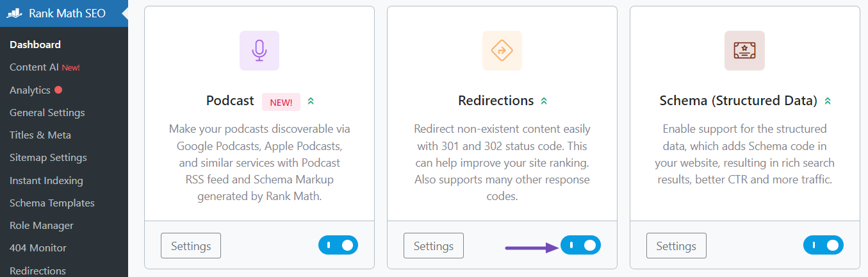Open Schema module Settings button
Viewport: 868px width, 277px height.
click(x=676, y=246)
